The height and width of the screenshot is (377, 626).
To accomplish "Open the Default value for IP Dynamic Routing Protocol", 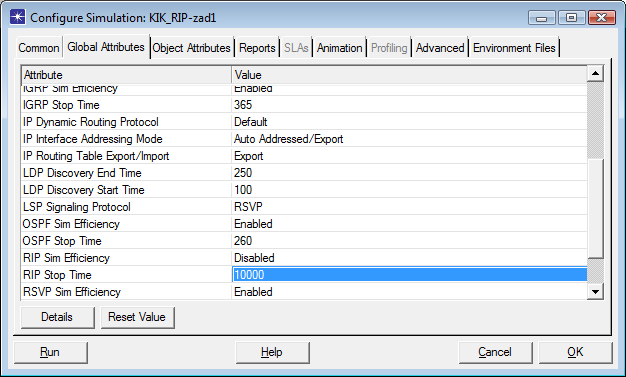I will 409,122.
